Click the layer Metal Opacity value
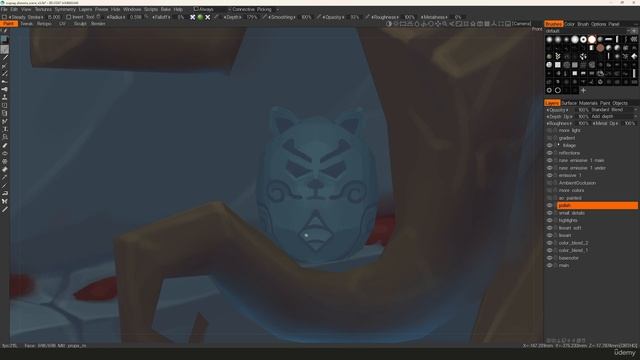640x360 pixels. coord(630,123)
